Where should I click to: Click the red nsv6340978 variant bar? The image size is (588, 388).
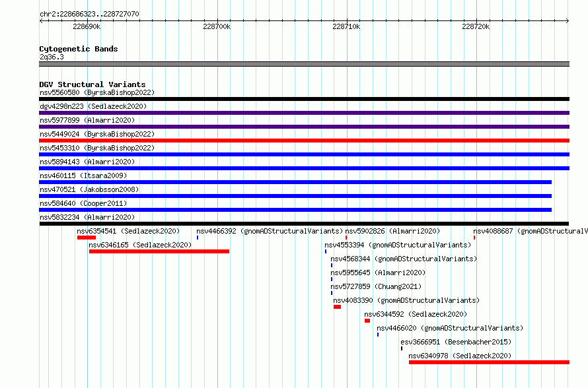point(489,362)
